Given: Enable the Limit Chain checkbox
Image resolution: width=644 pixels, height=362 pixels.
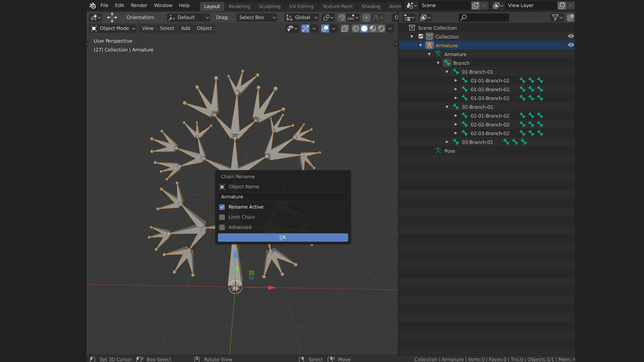Looking at the screenshot, I should pos(222,217).
